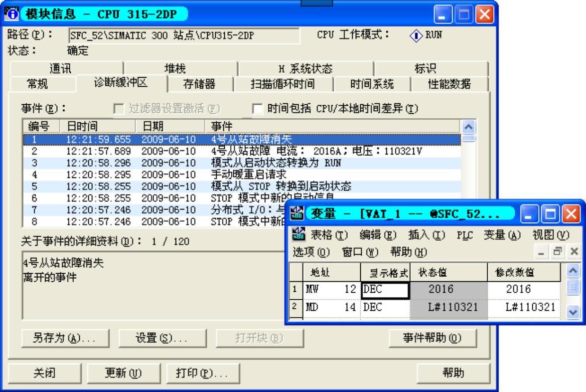
Task: Click the 编号 column header
Action: tap(42, 126)
